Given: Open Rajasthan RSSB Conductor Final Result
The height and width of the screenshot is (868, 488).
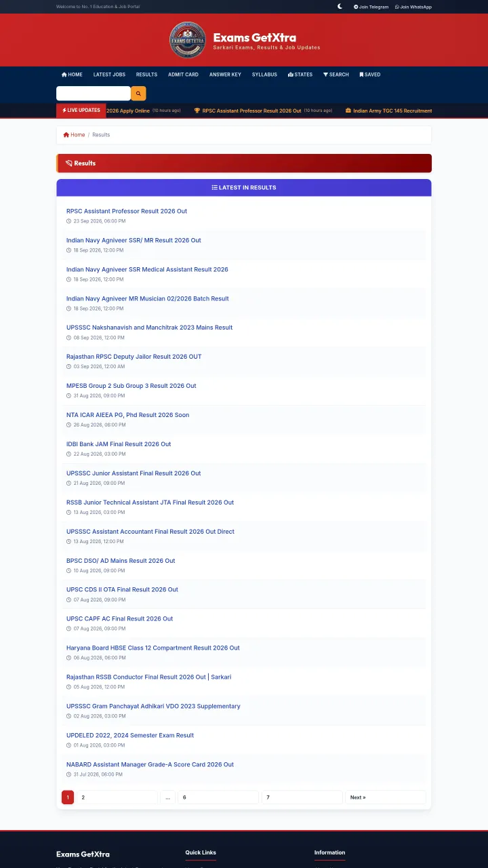Looking at the screenshot, I should [x=148, y=677].
